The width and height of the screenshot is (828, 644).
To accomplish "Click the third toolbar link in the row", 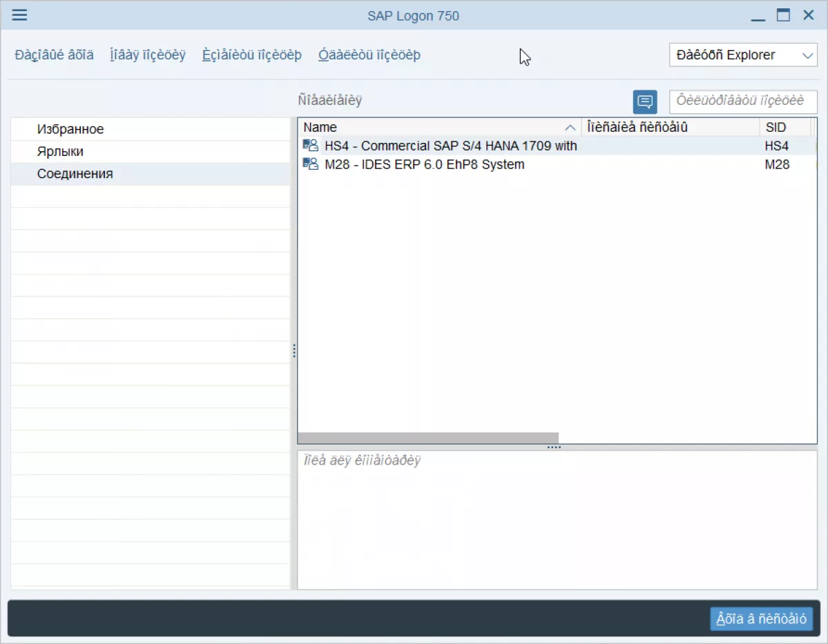I will click(252, 55).
